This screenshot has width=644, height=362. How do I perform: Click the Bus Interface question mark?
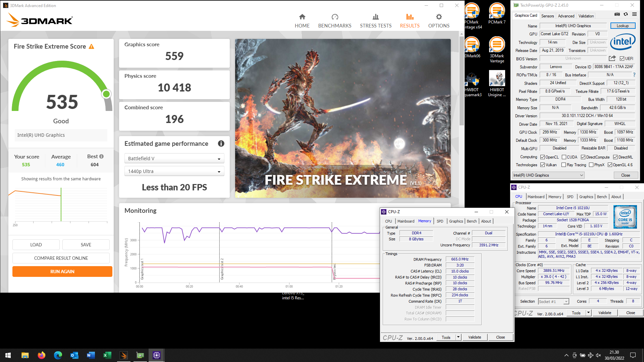click(x=634, y=75)
